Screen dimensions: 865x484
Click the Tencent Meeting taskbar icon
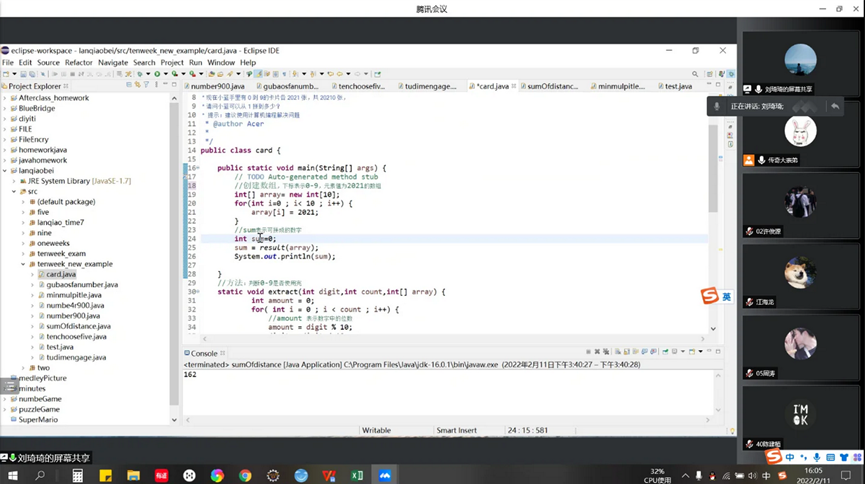click(x=385, y=476)
